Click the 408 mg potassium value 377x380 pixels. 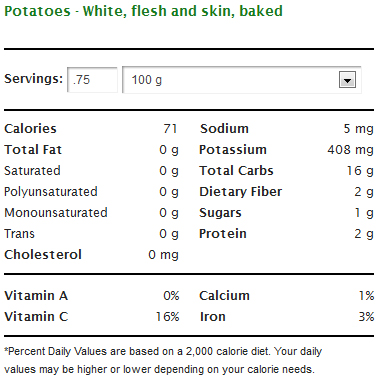[x=350, y=149]
